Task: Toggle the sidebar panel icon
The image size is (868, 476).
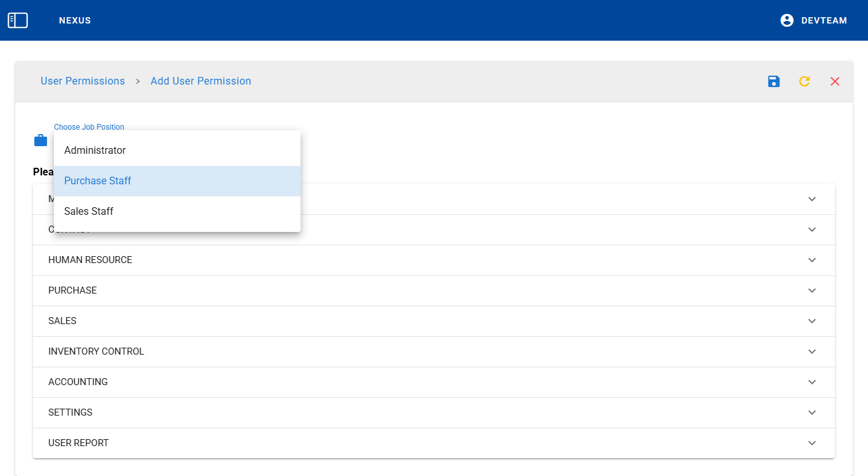Action: click(18, 20)
